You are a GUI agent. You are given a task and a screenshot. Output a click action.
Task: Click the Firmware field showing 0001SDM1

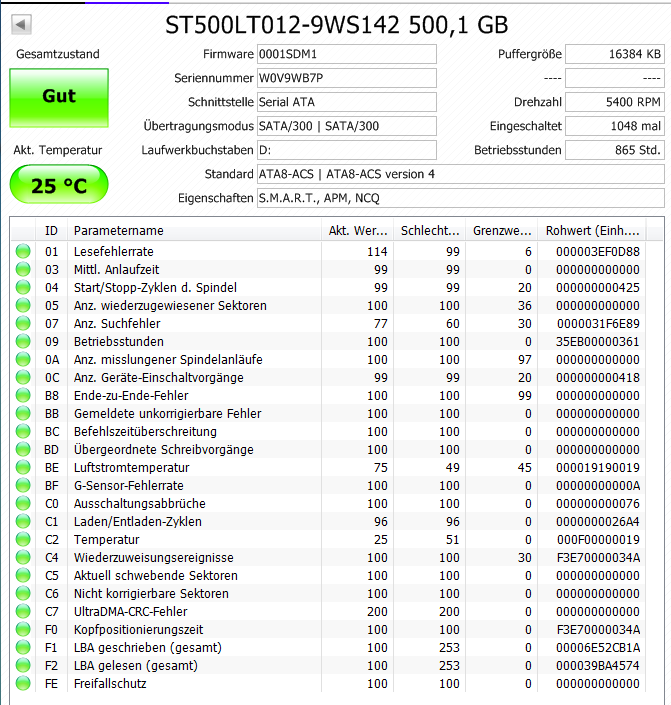click(346, 54)
